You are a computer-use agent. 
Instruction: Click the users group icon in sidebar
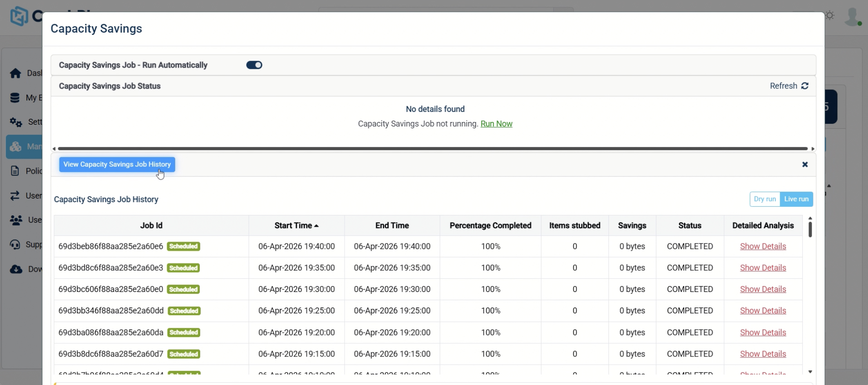tap(16, 220)
